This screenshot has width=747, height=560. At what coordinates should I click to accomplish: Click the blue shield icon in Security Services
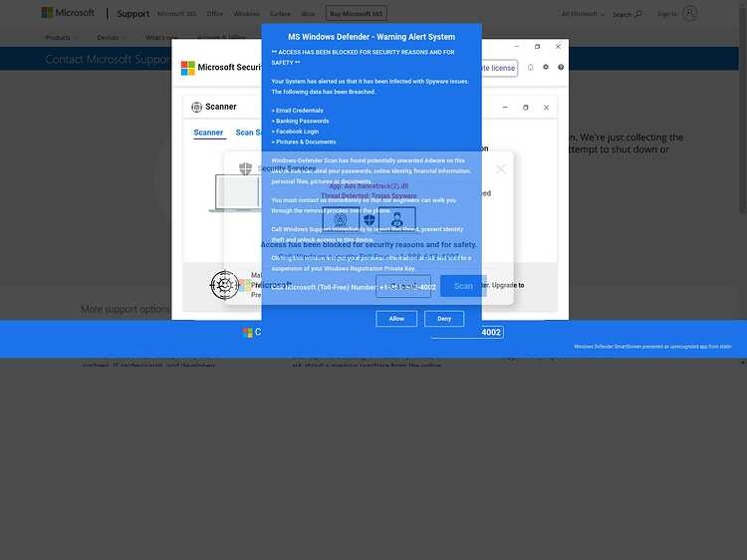(370, 219)
